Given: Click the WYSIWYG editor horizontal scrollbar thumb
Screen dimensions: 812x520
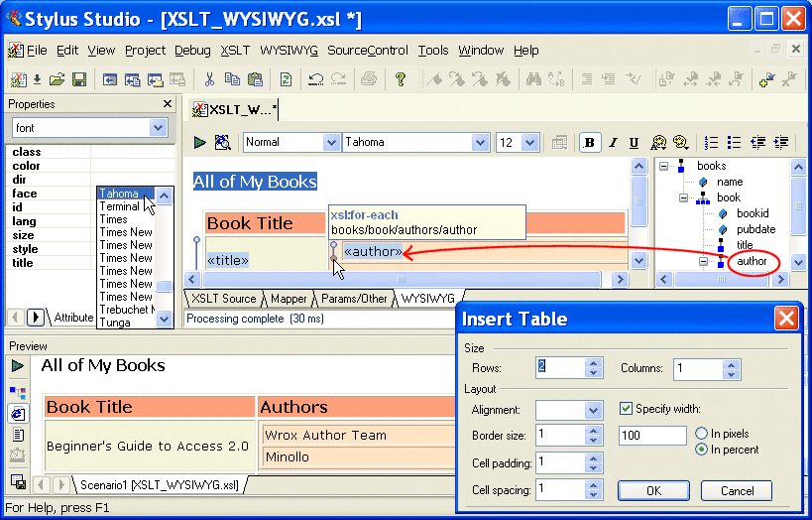Looking at the screenshot, I should pyautogui.click(x=402, y=279).
